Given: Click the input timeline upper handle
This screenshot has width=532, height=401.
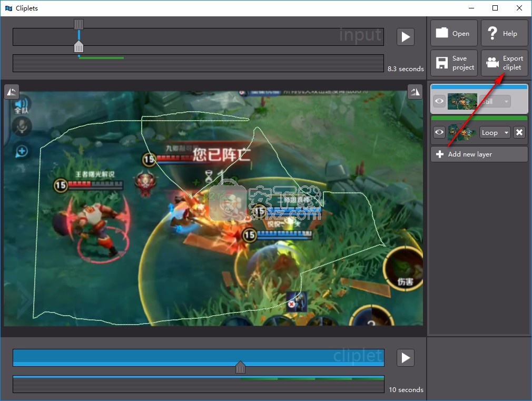Looking at the screenshot, I should coord(78,24).
